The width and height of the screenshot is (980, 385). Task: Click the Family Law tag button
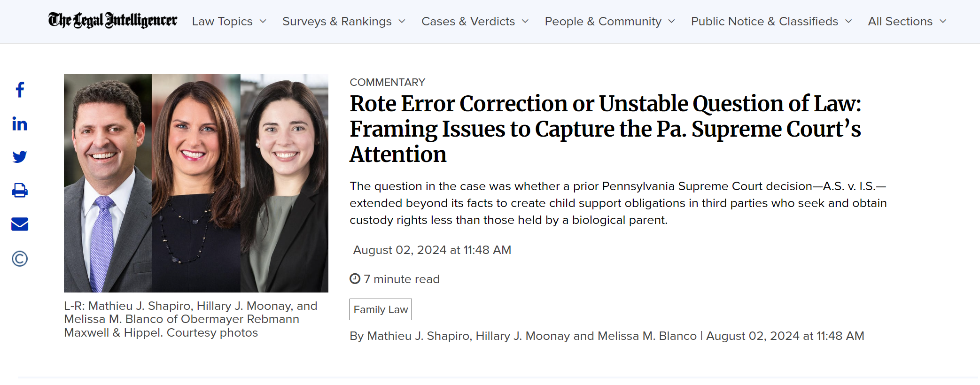point(381,309)
